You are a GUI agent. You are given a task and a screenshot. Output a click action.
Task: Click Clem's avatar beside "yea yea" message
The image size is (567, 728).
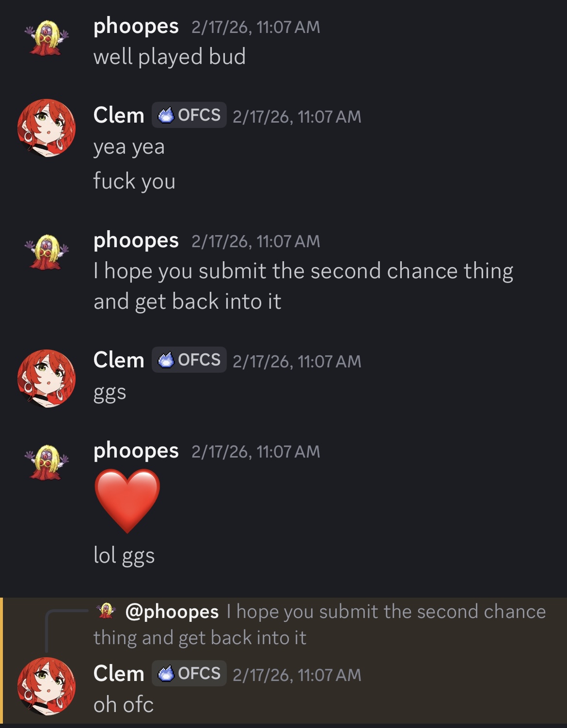[x=47, y=128]
